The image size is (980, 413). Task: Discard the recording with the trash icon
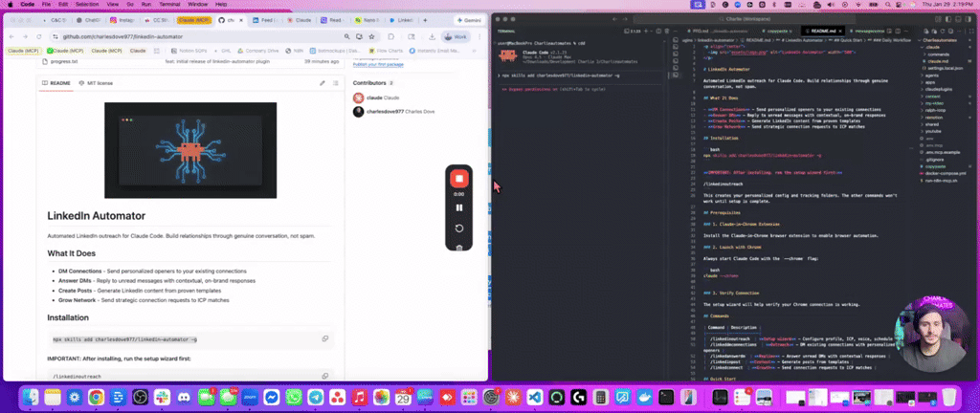click(x=459, y=248)
